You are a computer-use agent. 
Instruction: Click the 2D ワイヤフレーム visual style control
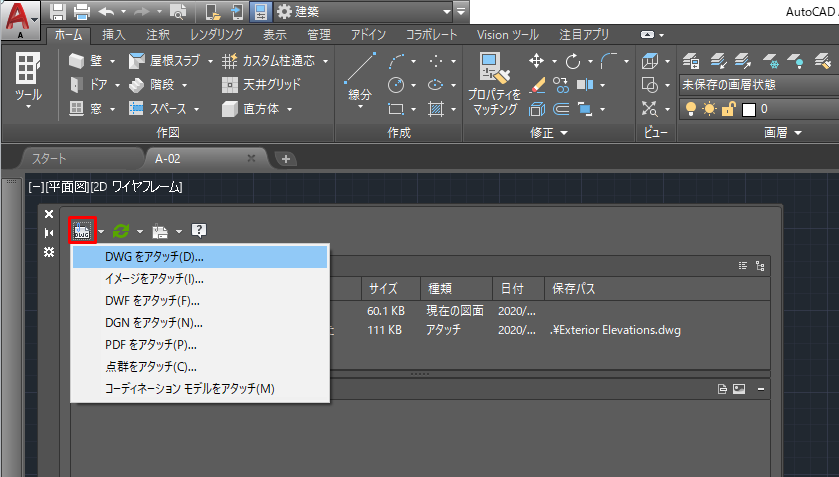[136, 187]
